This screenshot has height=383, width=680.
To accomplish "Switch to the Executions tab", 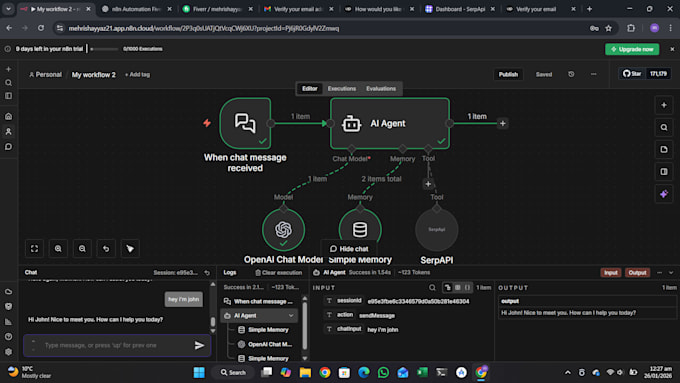I will 342,88.
